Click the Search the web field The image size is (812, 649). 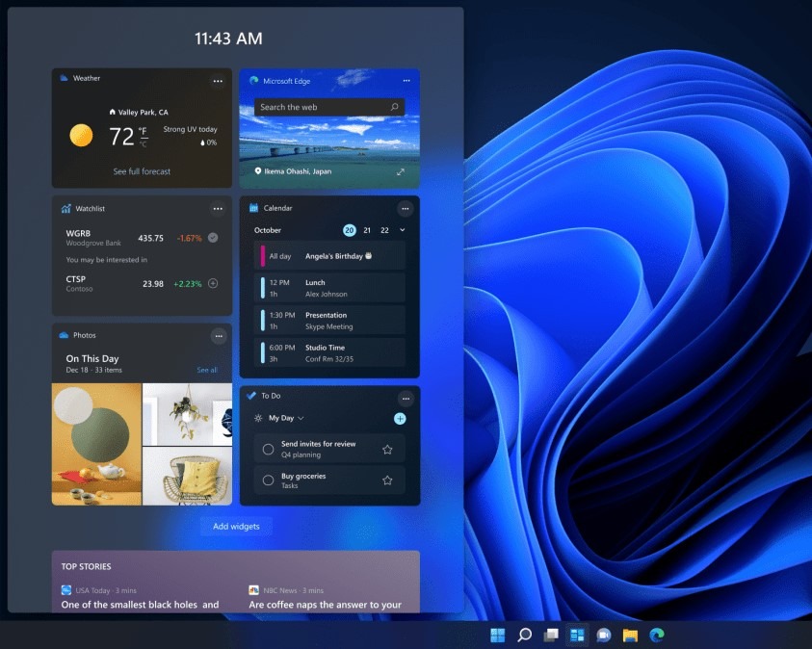[329, 107]
